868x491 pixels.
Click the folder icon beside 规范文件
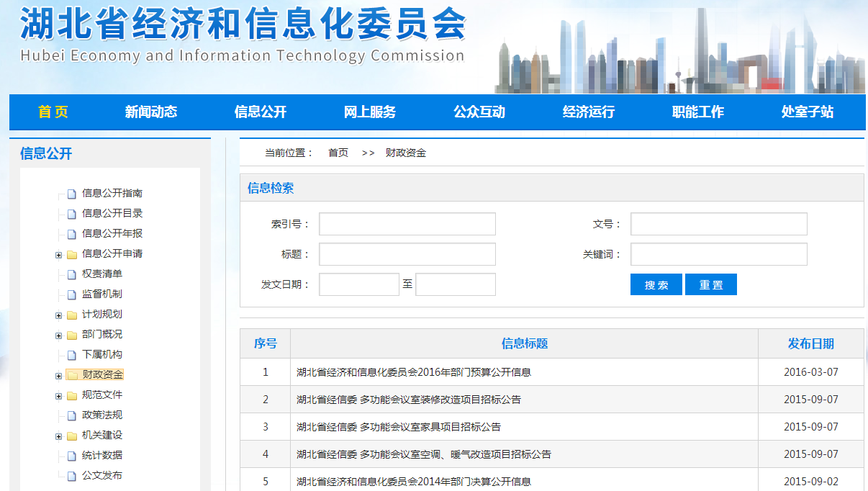pyautogui.click(x=72, y=395)
